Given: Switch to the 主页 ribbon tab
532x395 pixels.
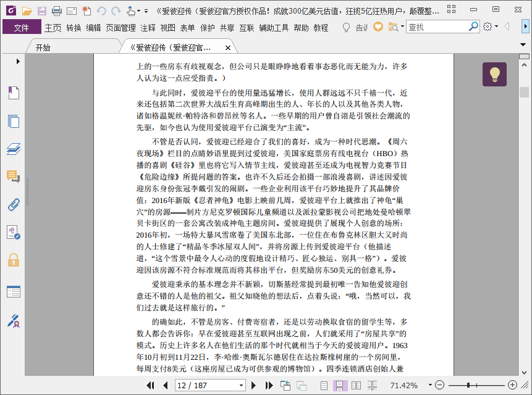Looking at the screenshot, I should [53, 27].
